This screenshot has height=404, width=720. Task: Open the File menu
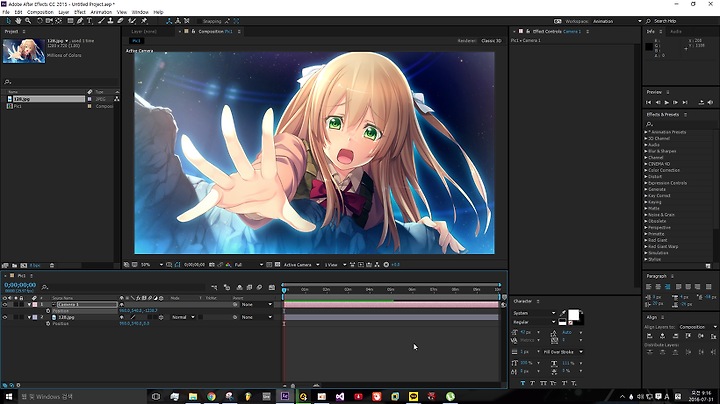click(6, 12)
